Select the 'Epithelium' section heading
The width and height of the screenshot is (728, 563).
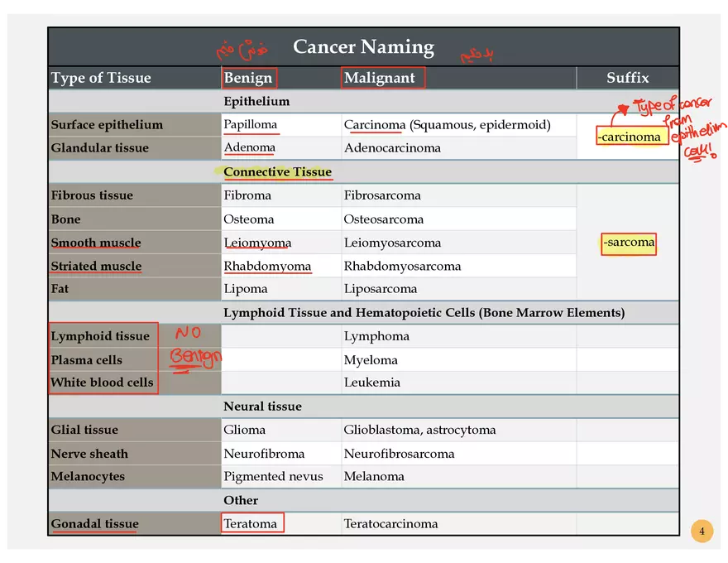[x=256, y=101]
